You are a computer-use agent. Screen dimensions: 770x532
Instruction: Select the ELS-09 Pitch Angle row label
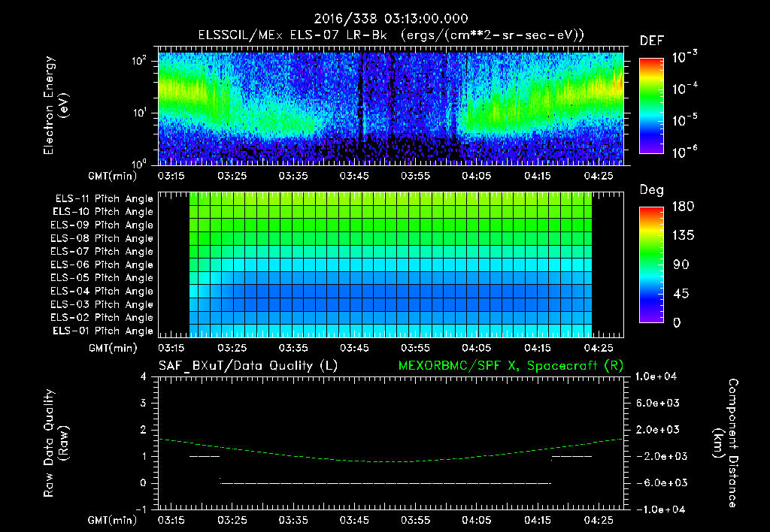[102, 225]
